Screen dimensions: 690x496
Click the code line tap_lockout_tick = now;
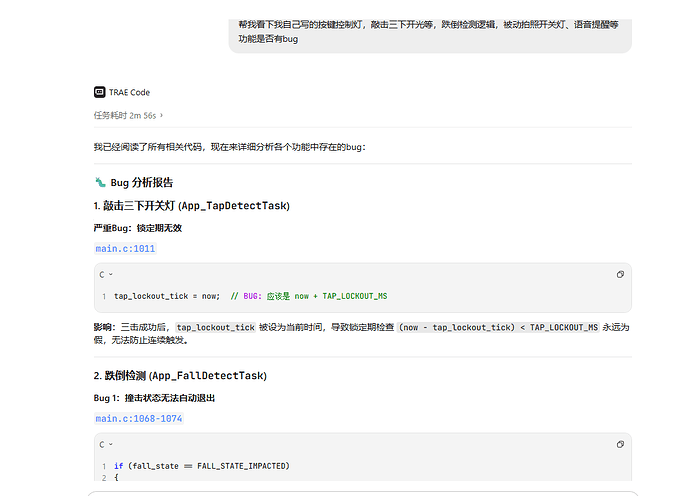[167, 296]
